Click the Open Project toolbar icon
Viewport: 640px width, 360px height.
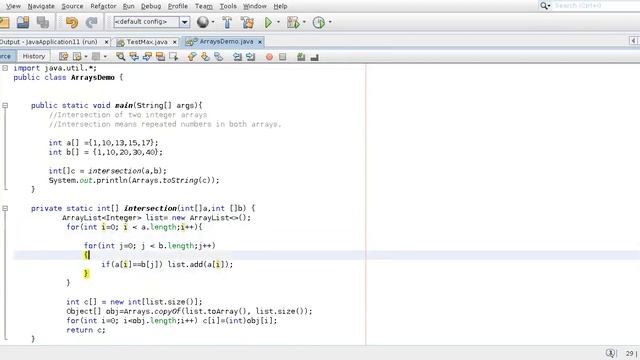click(23, 22)
